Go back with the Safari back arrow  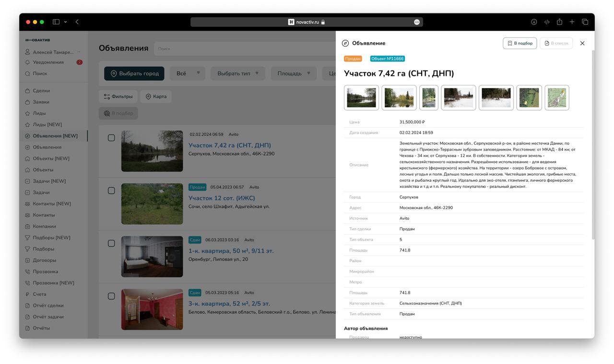(x=77, y=22)
